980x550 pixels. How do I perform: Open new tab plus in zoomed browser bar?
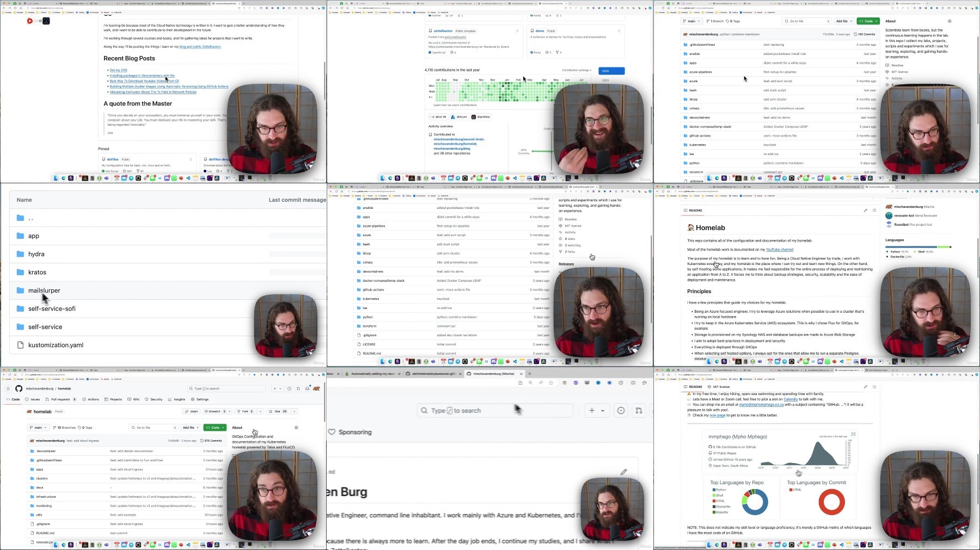coord(530,374)
